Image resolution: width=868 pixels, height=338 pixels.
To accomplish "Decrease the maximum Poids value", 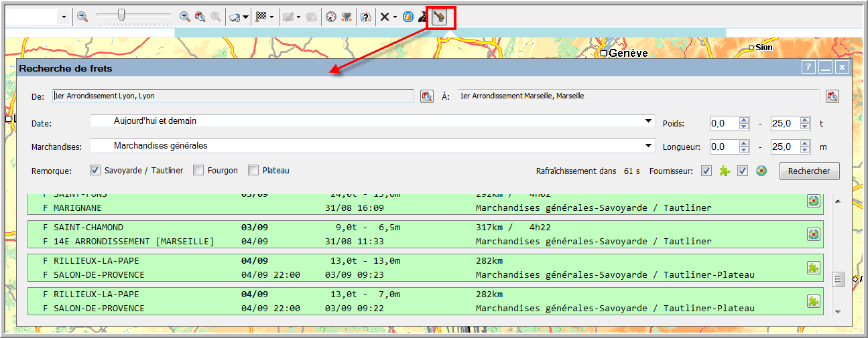I will 804,127.
